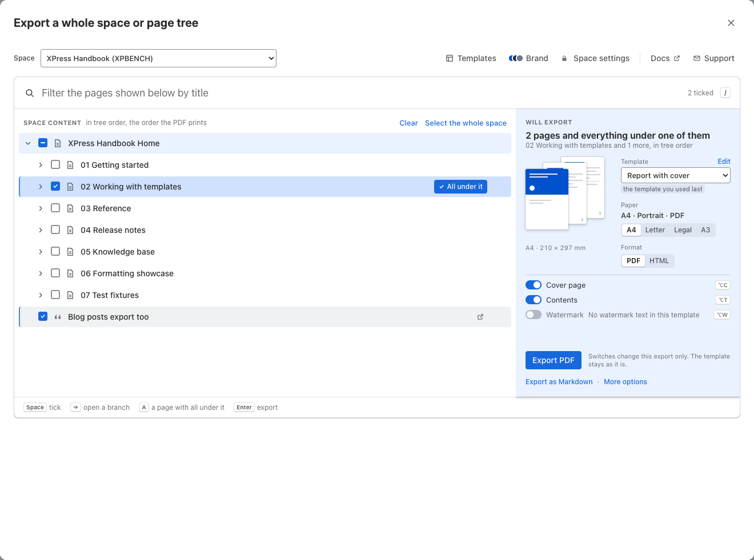Click the Brand logo icon

[x=516, y=58]
